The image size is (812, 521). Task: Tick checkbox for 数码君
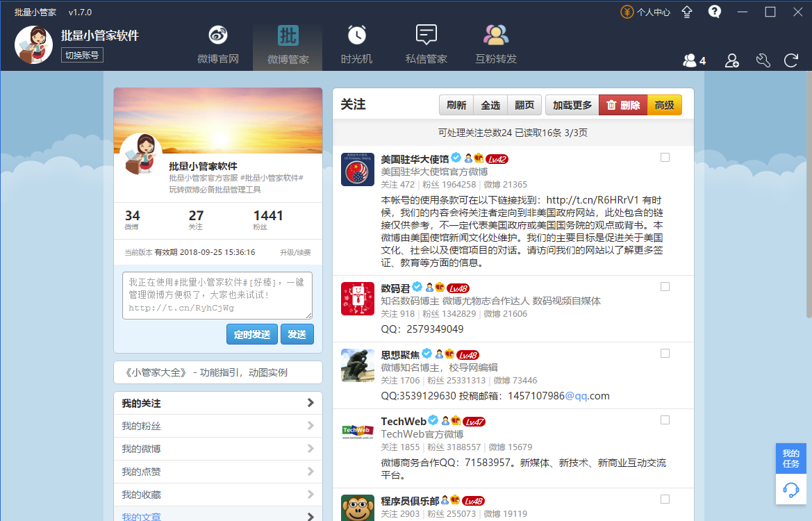click(665, 286)
